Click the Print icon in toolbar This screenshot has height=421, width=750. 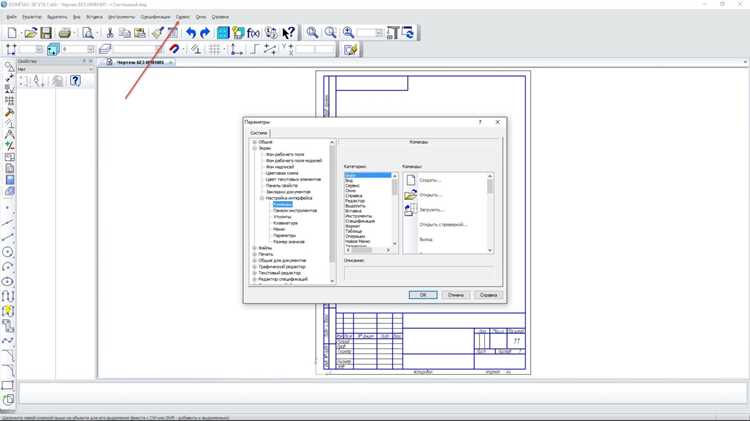(x=65, y=33)
